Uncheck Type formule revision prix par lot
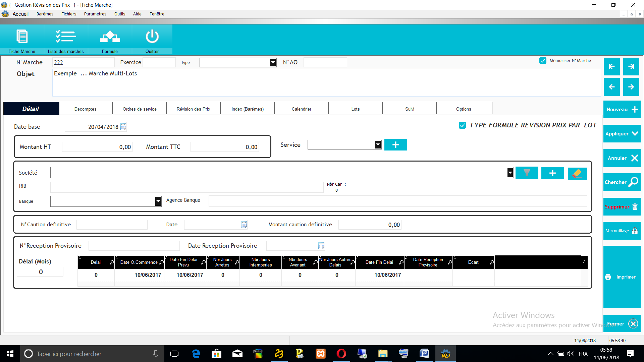Screen dimensions: 644x362 462,125
